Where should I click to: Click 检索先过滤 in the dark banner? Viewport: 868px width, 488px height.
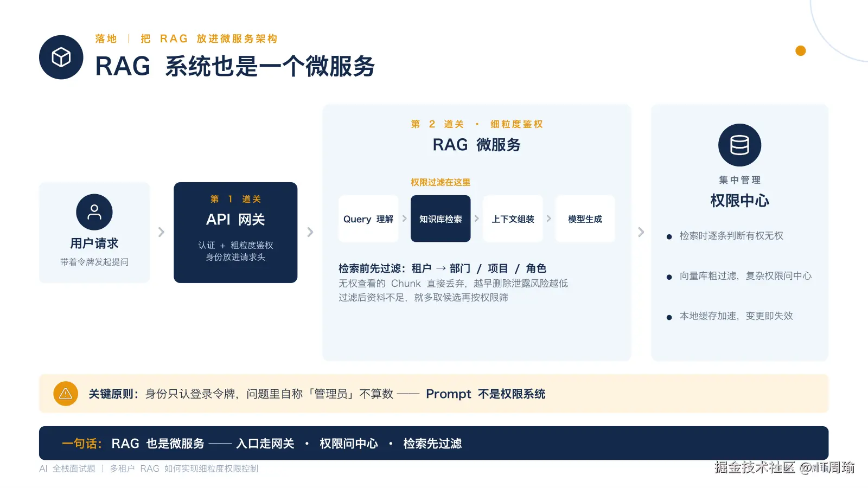point(432,444)
